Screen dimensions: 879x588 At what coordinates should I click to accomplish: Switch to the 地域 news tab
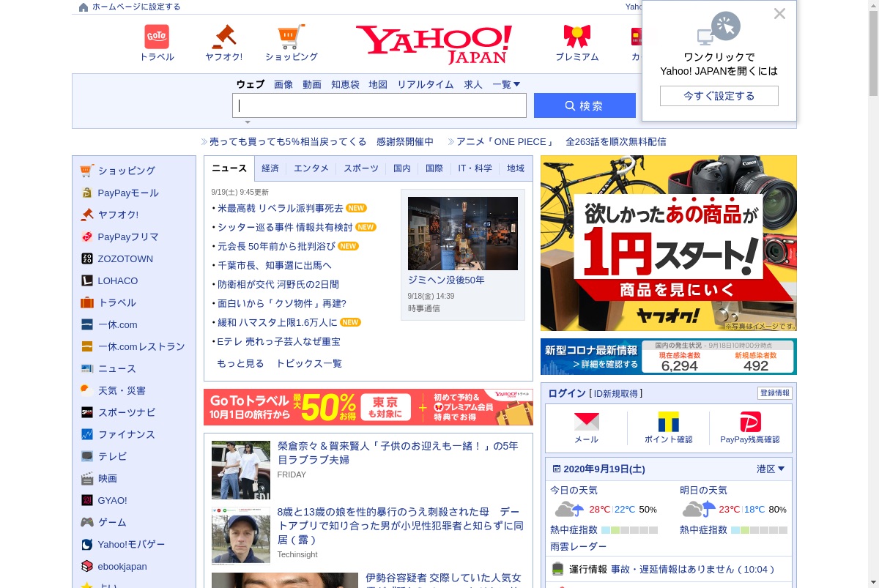click(516, 168)
